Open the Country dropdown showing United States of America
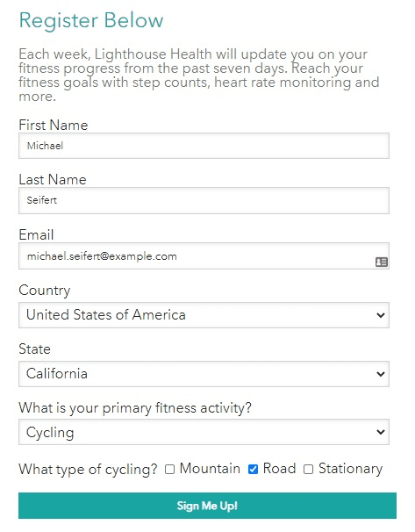 pyautogui.click(x=204, y=315)
